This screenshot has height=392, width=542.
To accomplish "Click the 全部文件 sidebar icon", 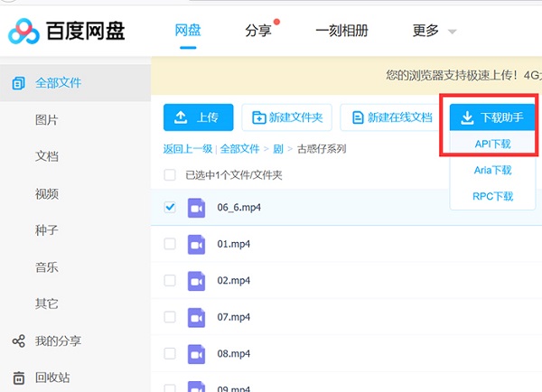I will pyautogui.click(x=19, y=84).
